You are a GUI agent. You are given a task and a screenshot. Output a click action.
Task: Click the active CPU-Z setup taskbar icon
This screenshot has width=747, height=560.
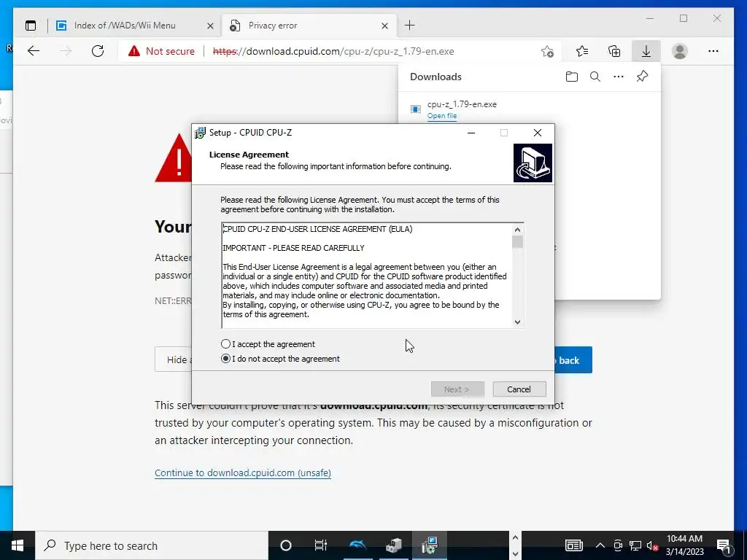pyautogui.click(x=430, y=545)
